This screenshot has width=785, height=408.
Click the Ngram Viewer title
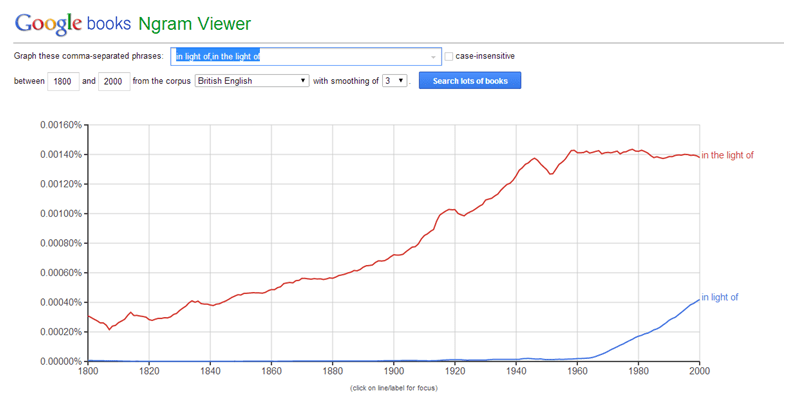pos(196,23)
